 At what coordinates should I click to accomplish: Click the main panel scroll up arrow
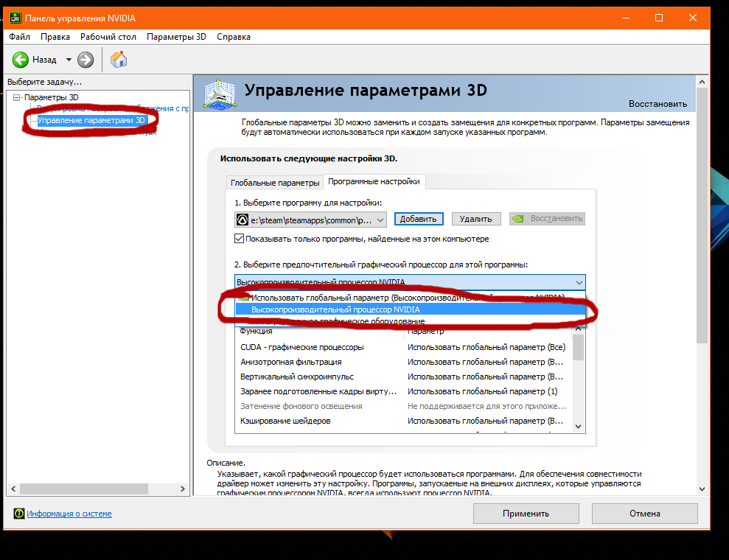702,82
